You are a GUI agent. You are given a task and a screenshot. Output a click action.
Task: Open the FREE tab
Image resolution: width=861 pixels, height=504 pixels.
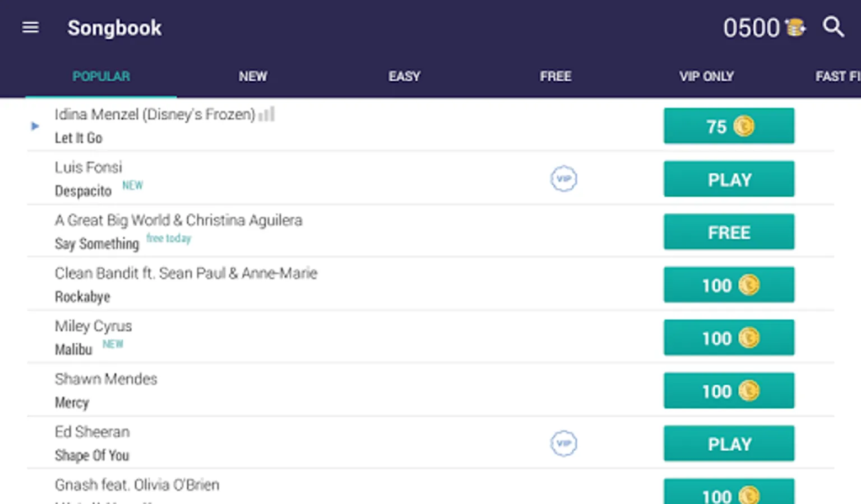pyautogui.click(x=556, y=76)
